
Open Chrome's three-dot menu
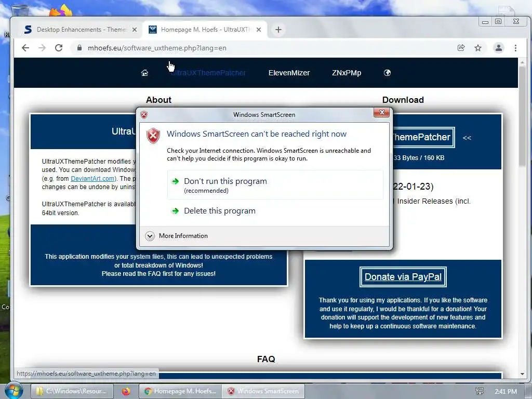click(515, 48)
